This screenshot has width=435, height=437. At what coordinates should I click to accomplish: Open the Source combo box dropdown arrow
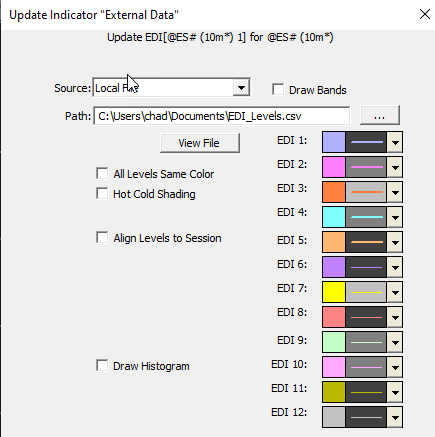pyautogui.click(x=241, y=88)
